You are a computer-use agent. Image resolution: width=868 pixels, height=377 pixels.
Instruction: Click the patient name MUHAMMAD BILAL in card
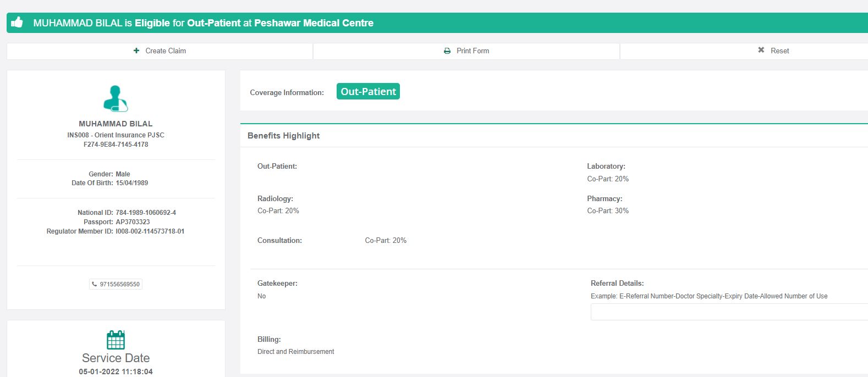click(116, 124)
